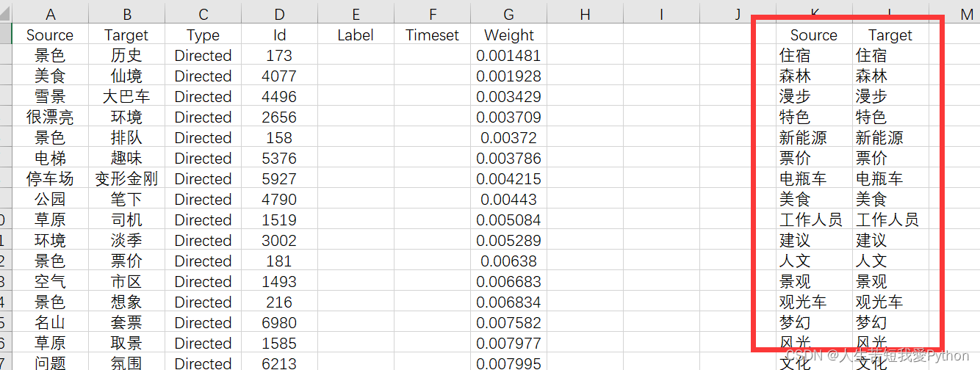Select column G header

508,14
